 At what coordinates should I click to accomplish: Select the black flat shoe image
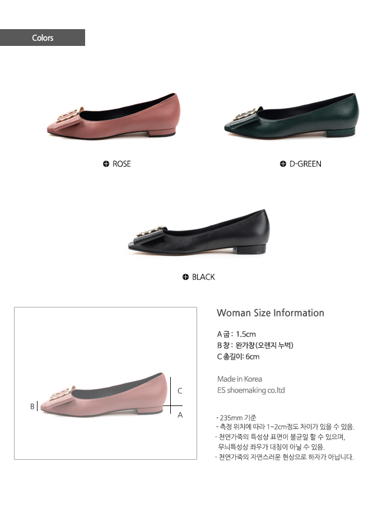click(199, 231)
